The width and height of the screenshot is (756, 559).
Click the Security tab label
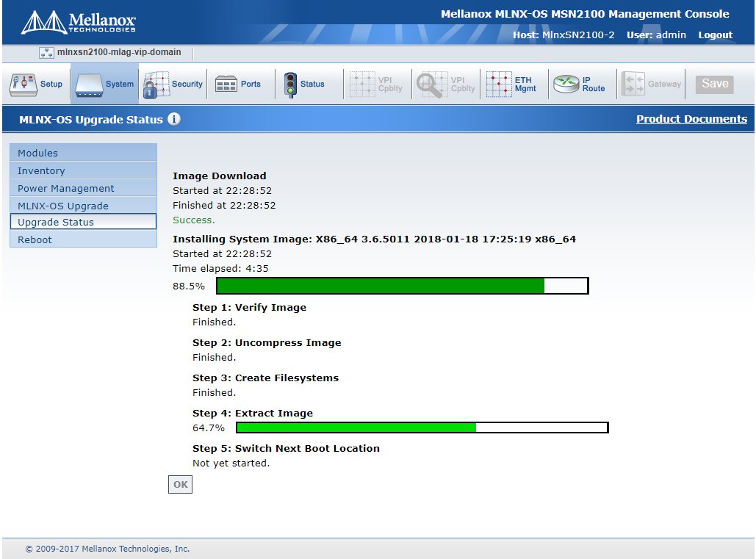pos(187,84)
